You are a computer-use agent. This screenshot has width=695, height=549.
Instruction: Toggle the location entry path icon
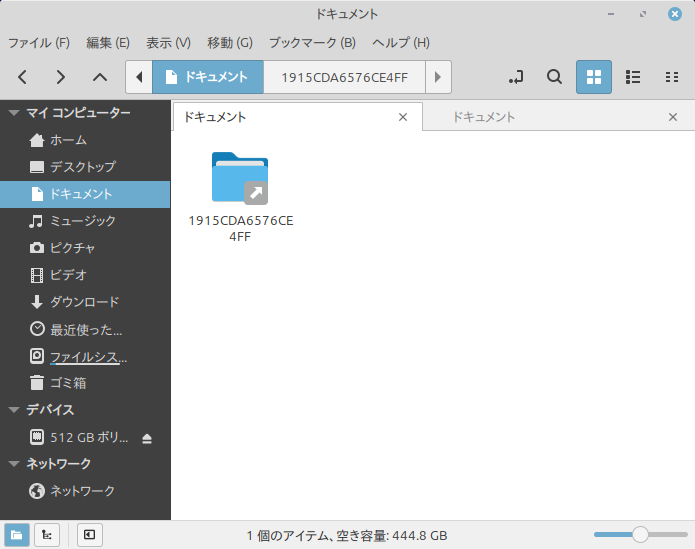coord(516,77)
